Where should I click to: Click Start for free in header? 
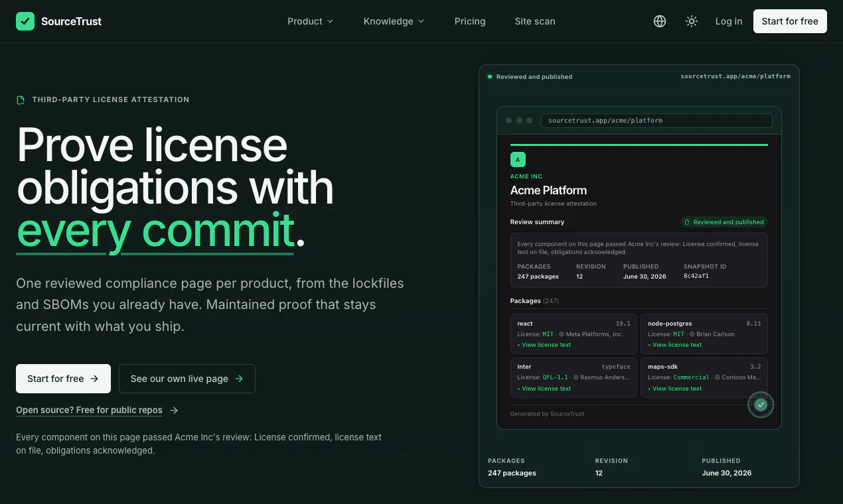[790, 21]
